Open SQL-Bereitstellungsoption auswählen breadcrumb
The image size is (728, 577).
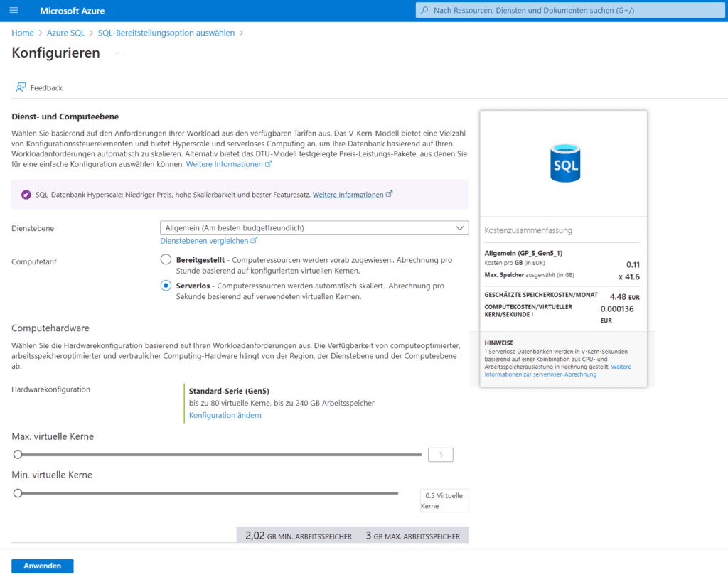pos(166,33)
